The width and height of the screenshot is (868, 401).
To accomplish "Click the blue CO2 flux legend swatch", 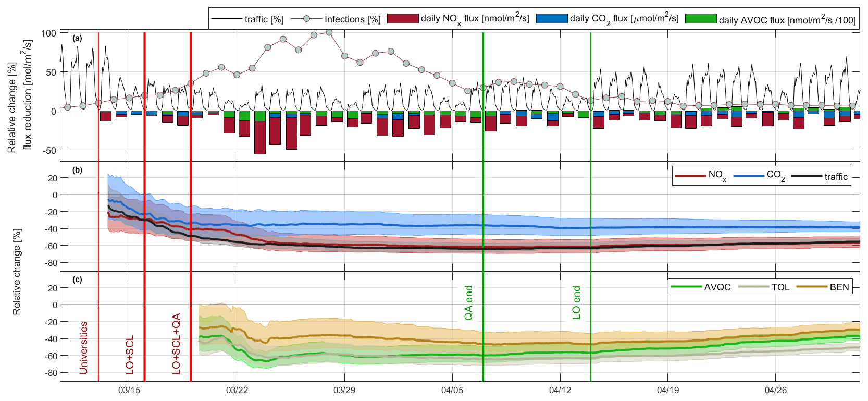I will coord(551,19).
